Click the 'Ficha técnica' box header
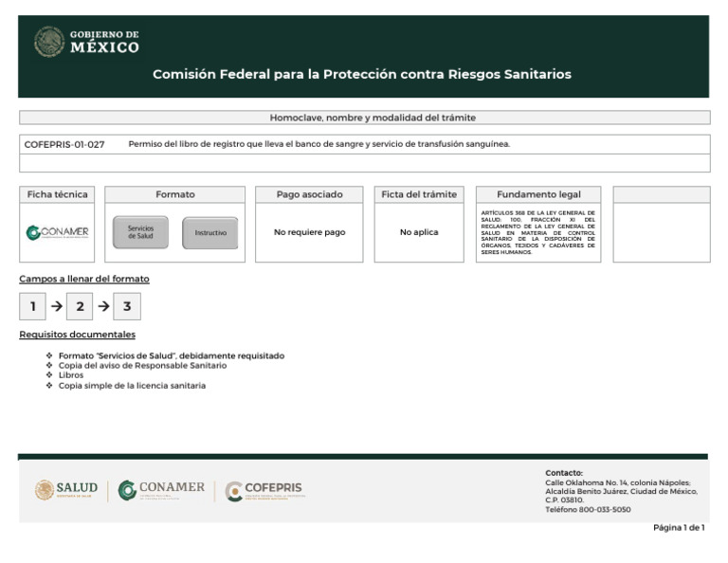This screenshot has width=728, height=563. tap(57, 194)
